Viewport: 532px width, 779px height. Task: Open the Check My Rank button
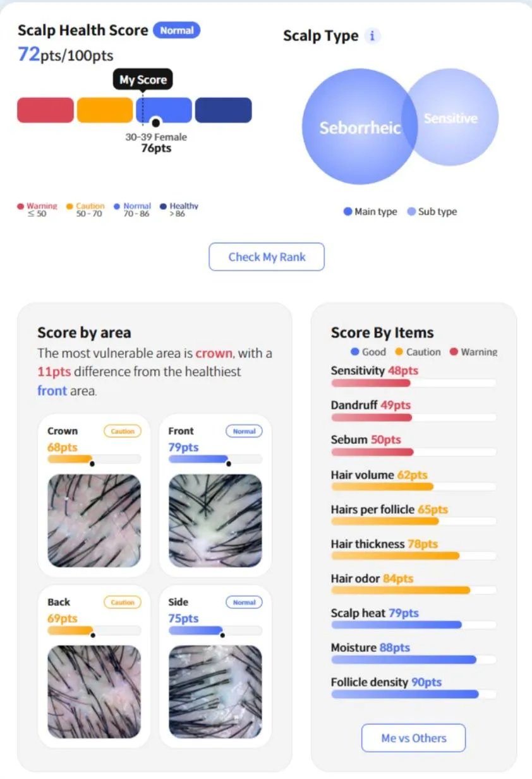[267, 257]
